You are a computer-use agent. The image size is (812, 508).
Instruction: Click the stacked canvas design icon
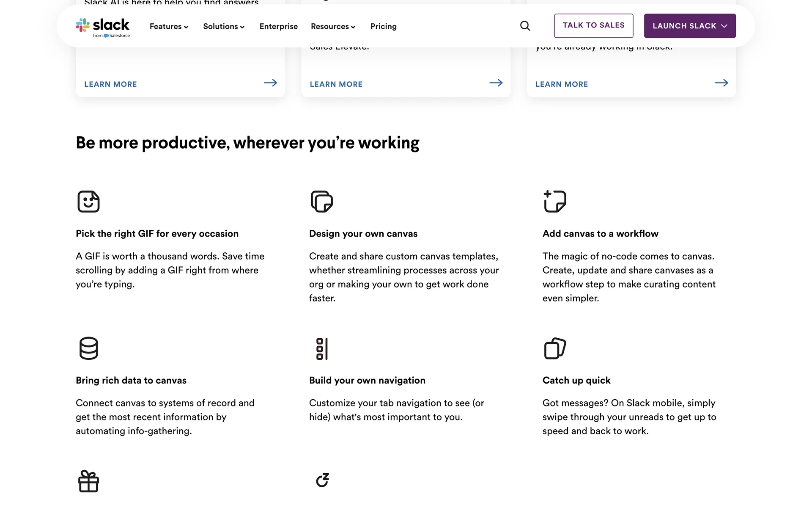[x=322, y=202]
